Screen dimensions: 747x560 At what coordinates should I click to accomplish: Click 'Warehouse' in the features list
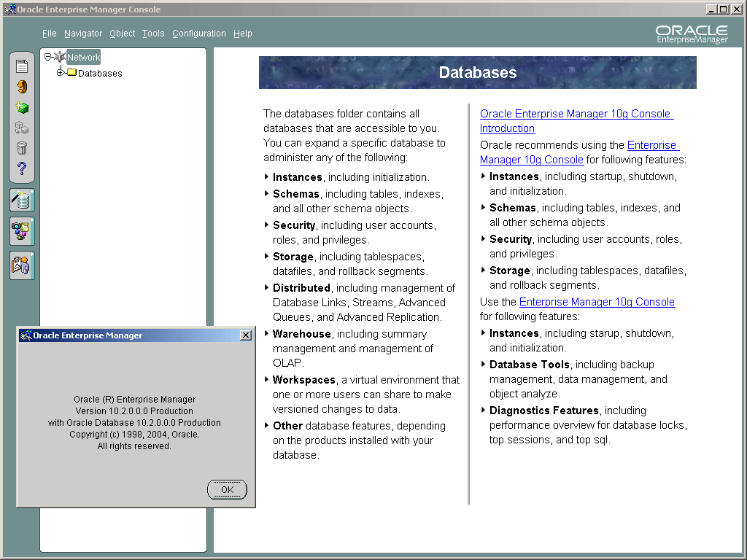tap(301, 334)
